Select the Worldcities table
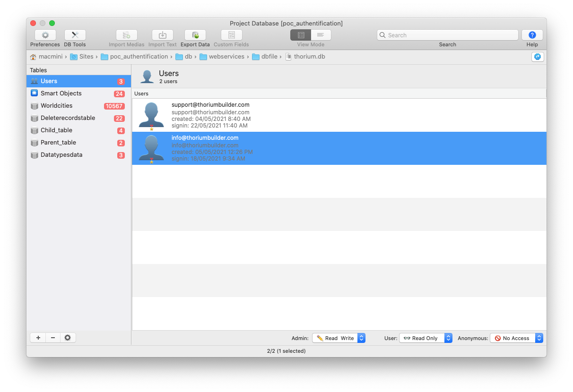This screenshot has width=573, height=392. [x=57, y=106]
